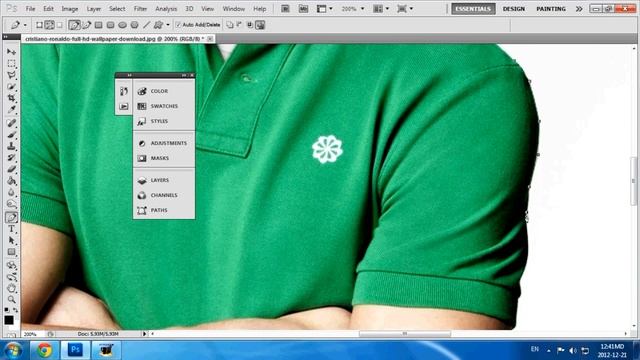Open Pen tool preset picker dropdown
640x360 pixels.
25,25
